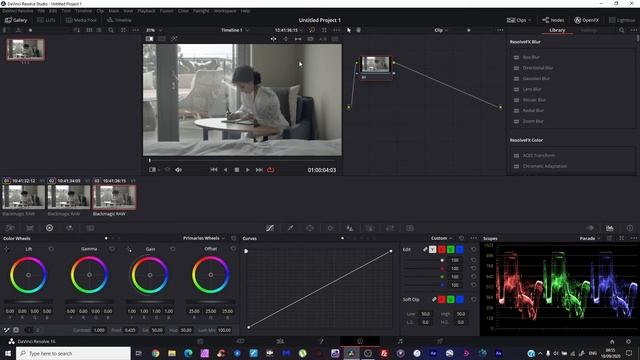Image resolution: width=640 pixels, height=360 pixels.
Task: Open the Power Window palette
Action: 310,228
